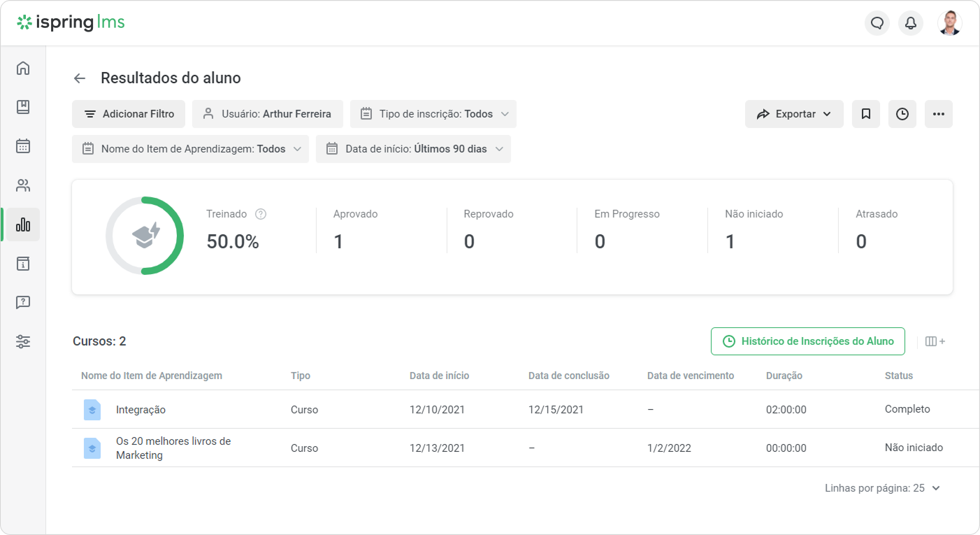Viewport: 980px width, 535px height.
Task: Expand the Tipo de inscrição filter dropdown
Action: pyautogui.click(x=433, y=114)
